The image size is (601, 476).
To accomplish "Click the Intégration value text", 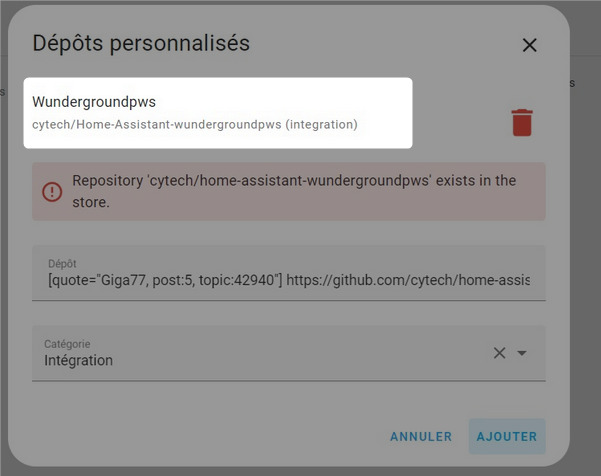I will coord(79,361).
